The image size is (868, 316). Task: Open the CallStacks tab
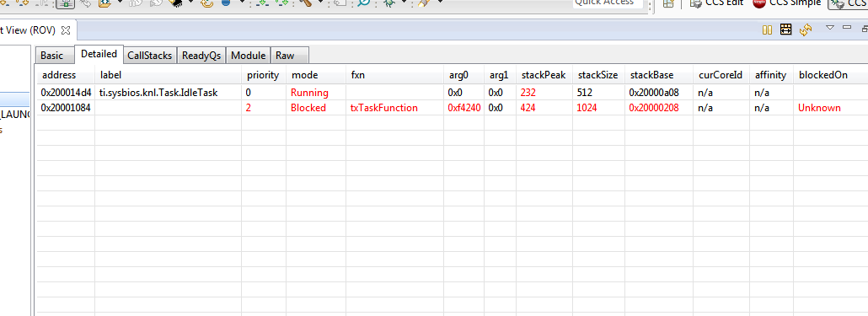(x=149, y=56)
